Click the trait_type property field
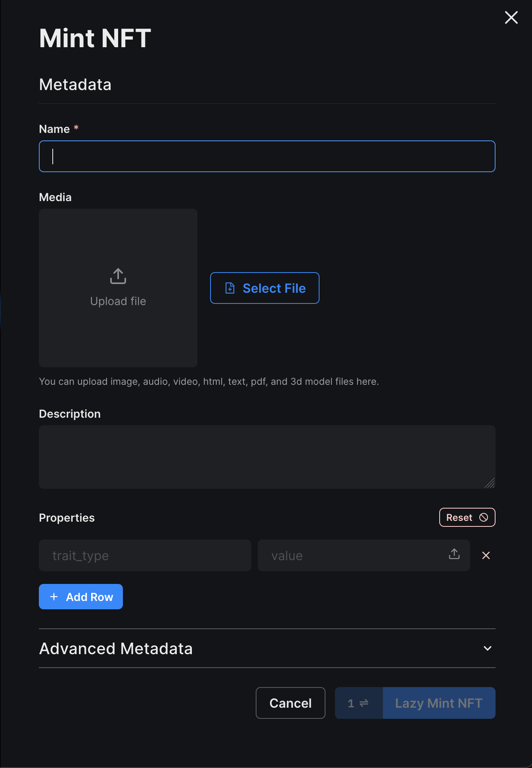 pos(145,555)
